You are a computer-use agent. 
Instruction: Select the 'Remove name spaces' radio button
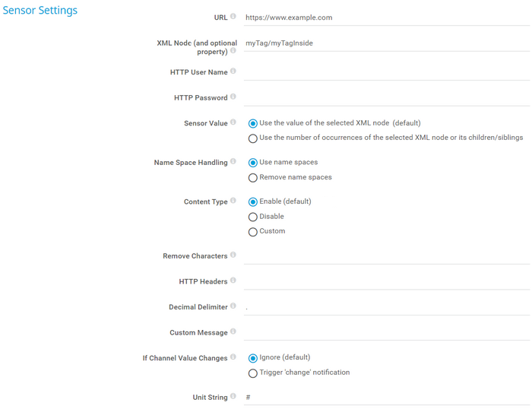click(x=253, y=178)
